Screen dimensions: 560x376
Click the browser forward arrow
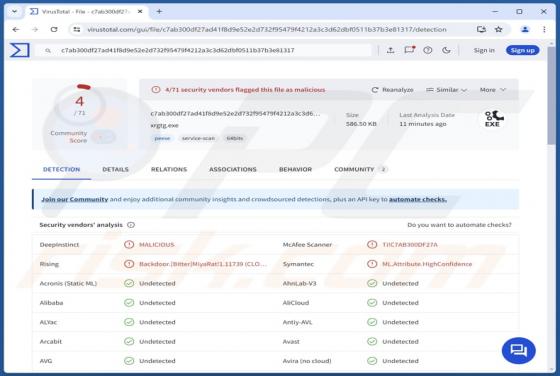pyautogui.click(x=35, y=30)
